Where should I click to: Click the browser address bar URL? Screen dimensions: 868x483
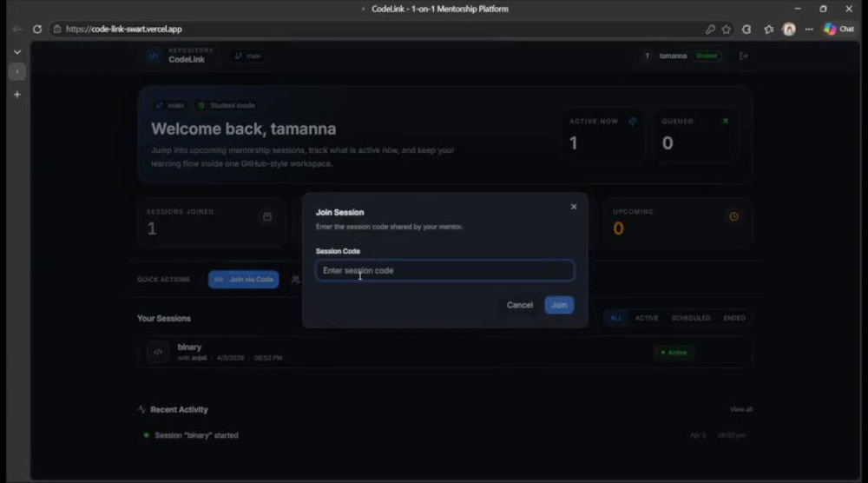(x=123, y=29)
